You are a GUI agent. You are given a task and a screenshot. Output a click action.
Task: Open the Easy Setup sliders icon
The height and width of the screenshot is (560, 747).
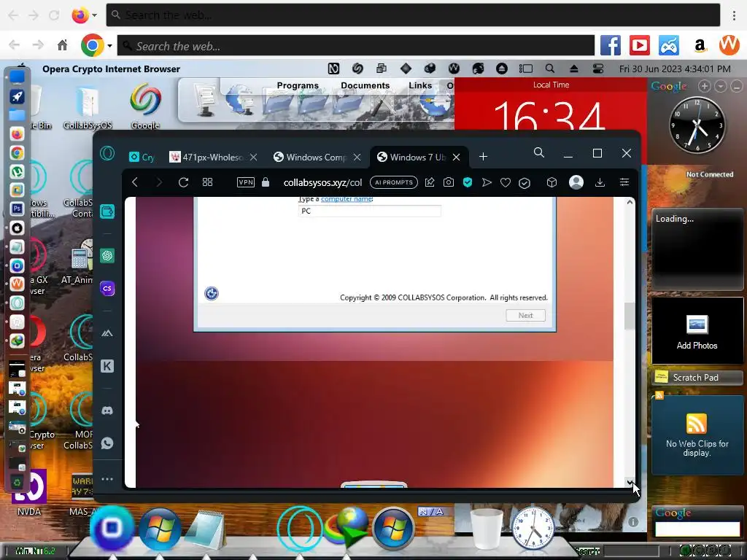tap(624, 182)
